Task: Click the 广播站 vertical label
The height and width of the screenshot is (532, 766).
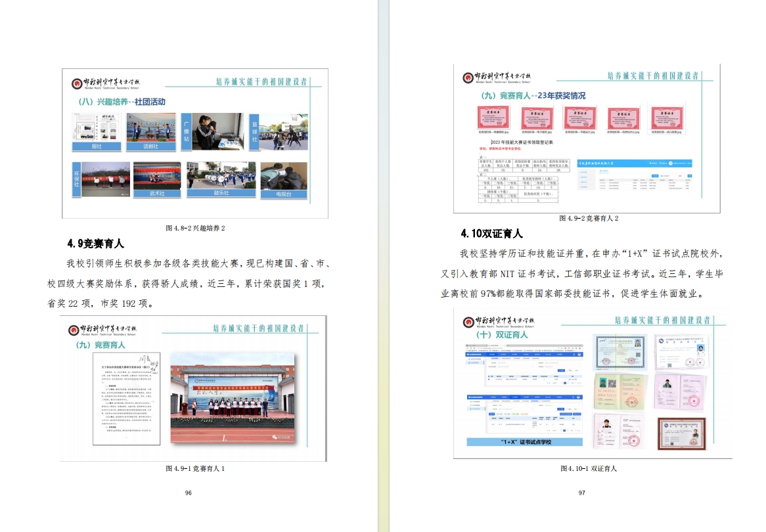Action: tap(186, 132)
